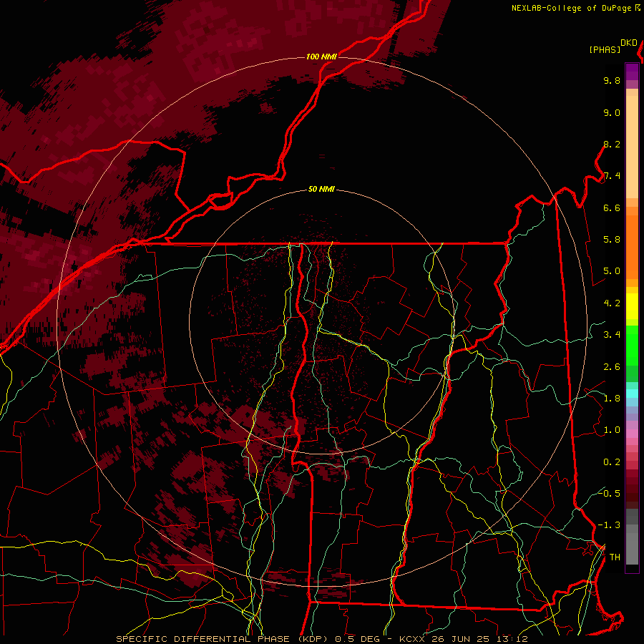Viewport: 644px width, 644px height.
Task: Pick the 5.8 legend value
Action: pos(612,240)
